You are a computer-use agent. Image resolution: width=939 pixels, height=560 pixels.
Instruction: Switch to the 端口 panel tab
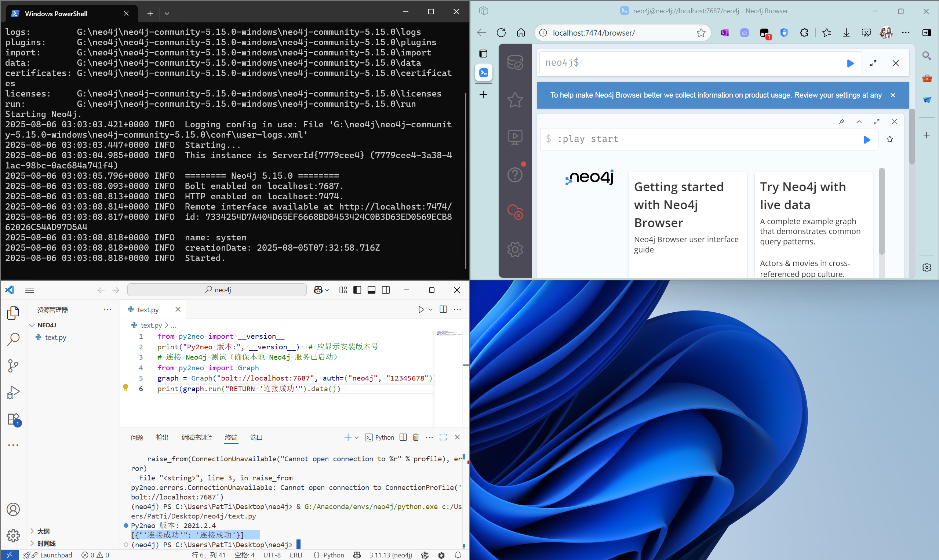pos(256,437)
